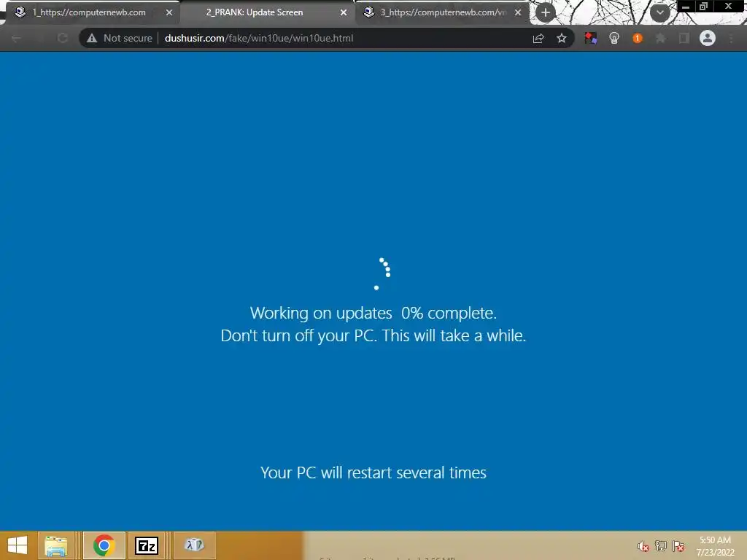Viewport: 747px width, 560px height.
Task: Click the network tray icon
Action: click(x=661, y=546)
